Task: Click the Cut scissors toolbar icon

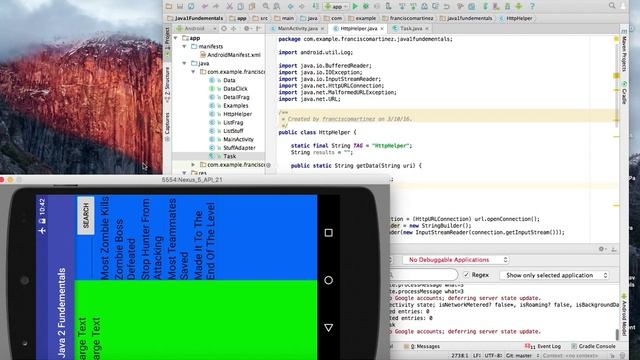Action: click(x=229, y=6)
